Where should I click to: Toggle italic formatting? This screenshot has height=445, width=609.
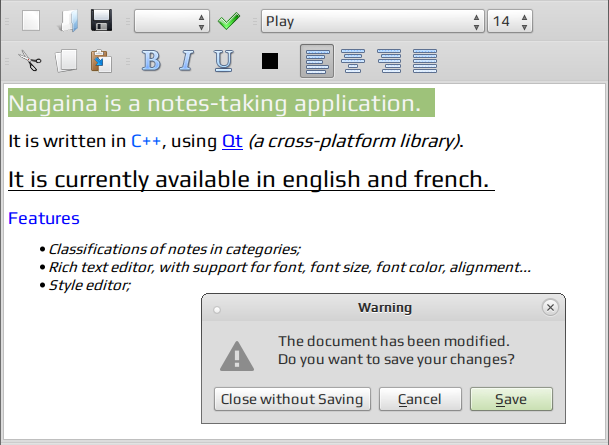(x=186, y=61)
